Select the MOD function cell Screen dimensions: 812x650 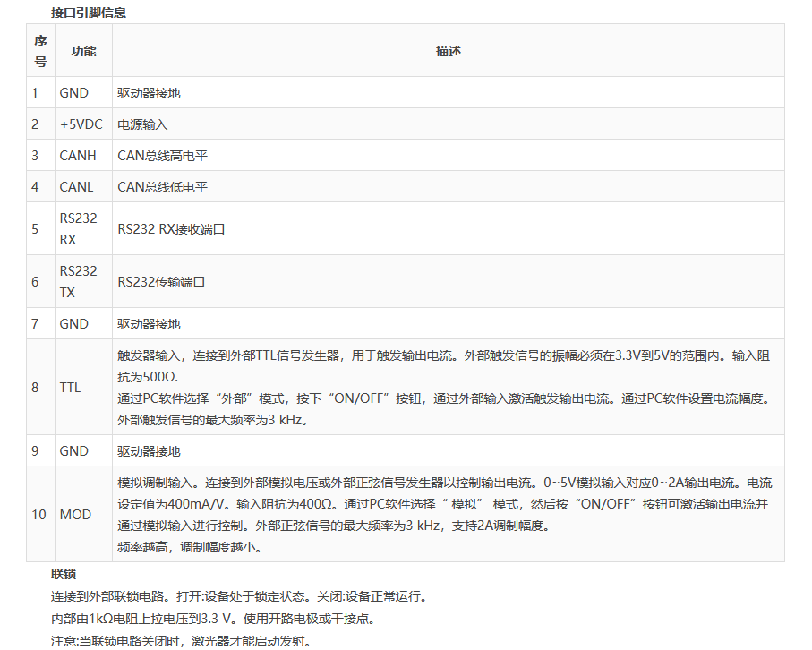pyautogui.click(x=75, y=515)
